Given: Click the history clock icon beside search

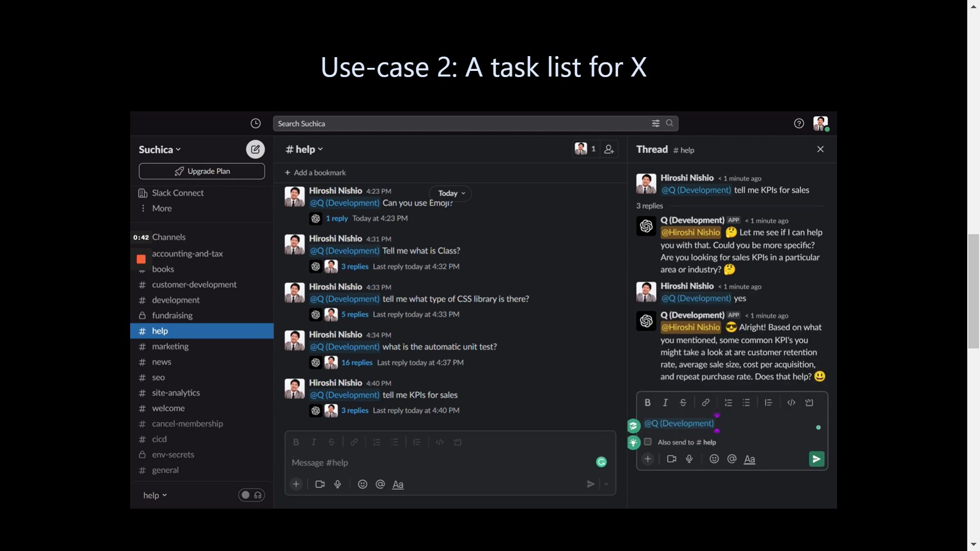Looking at the screenshot, I should click(x=255, y=123).
